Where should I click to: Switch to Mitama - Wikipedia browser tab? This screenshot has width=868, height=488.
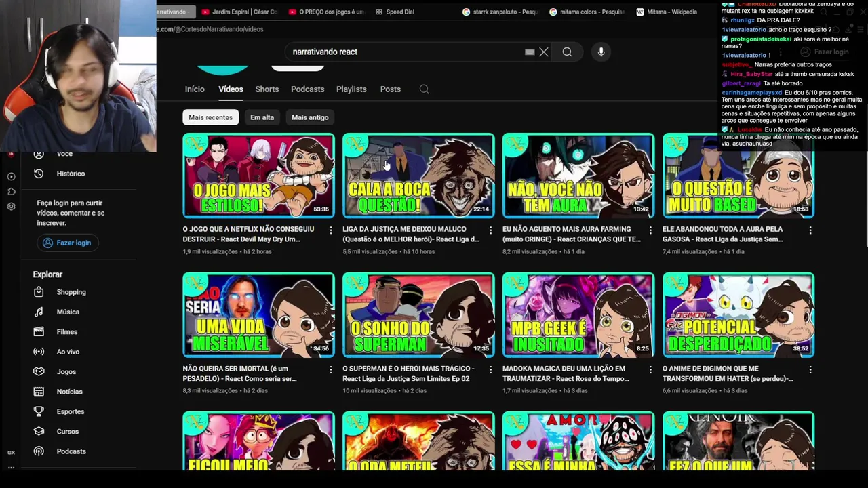667,12
